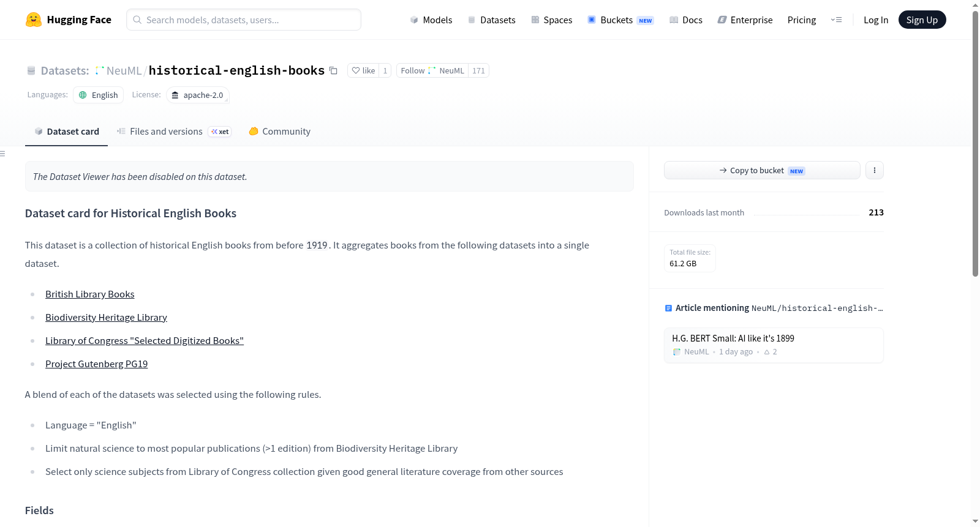Open the Project Gutenberg PG19 link
The image size is (980, 527).
[x=97, y=364]
